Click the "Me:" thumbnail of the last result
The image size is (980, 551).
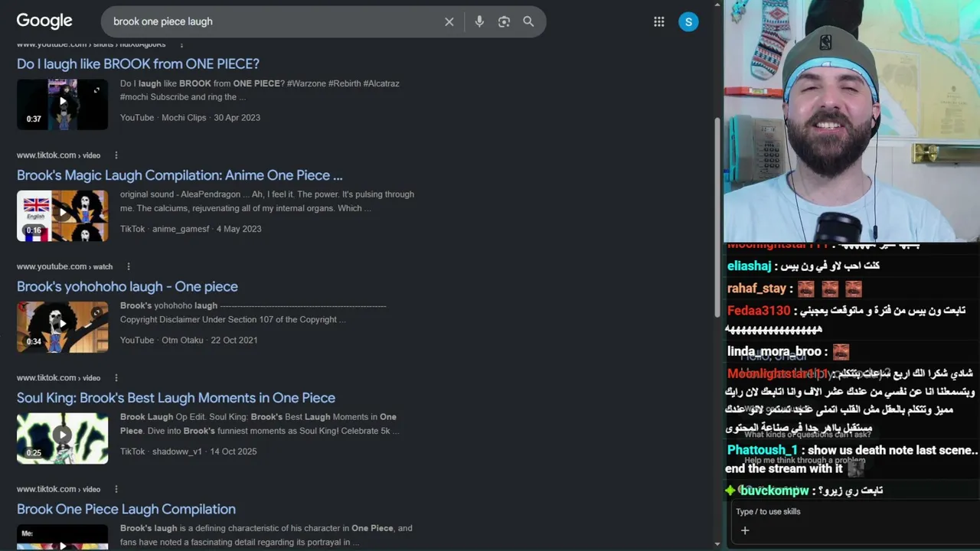(62, 537)
